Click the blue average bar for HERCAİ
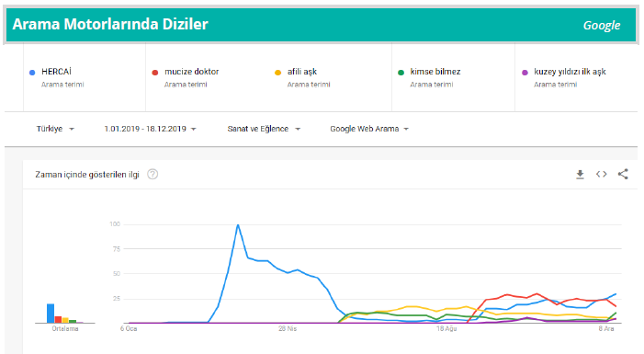644x354 pixels. tap(51, 314)
